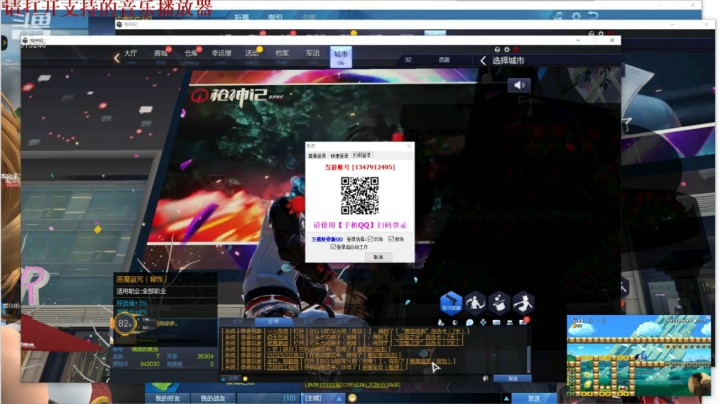
Task: Click the red round icon in window header
Action: coord(516,49)
